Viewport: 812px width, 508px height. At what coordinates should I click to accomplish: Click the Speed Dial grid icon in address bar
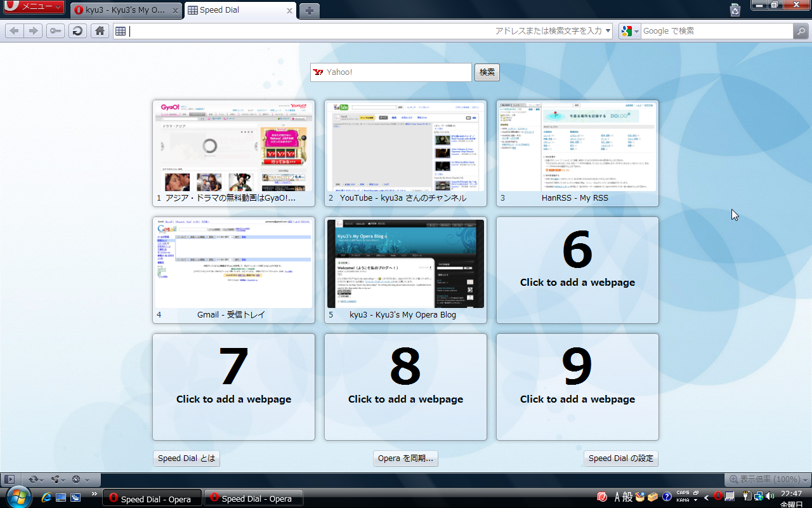pyautogui.click(x=121, y=31)
